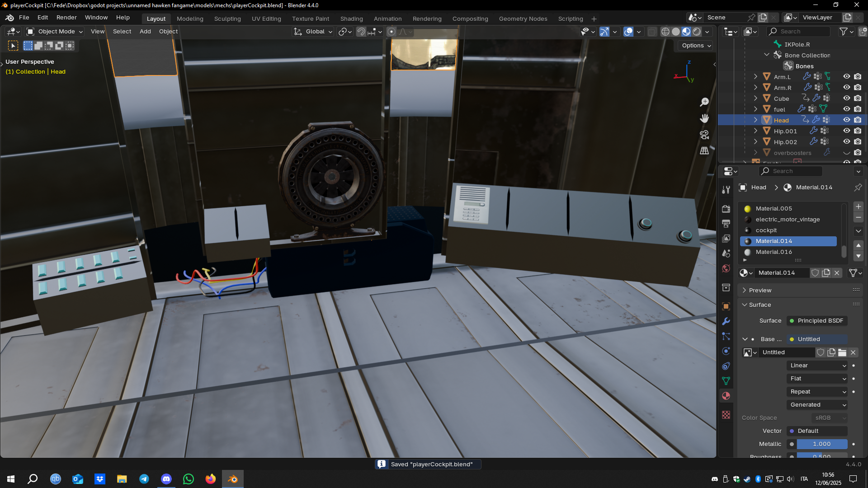Open the viewport Add menu
The image size is (868, 488).
[x=145, y=32]
